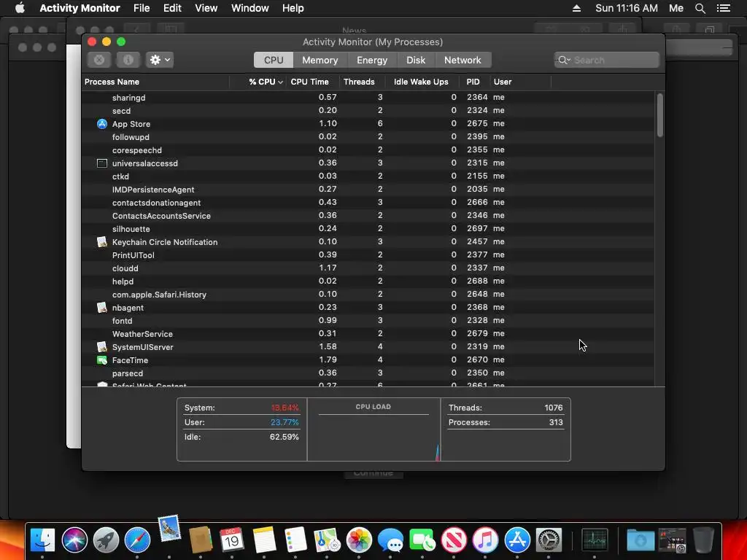Click the CPU Load graph
Screen dimensions: 747x560
pyautogui.click(x=373, y=429)
